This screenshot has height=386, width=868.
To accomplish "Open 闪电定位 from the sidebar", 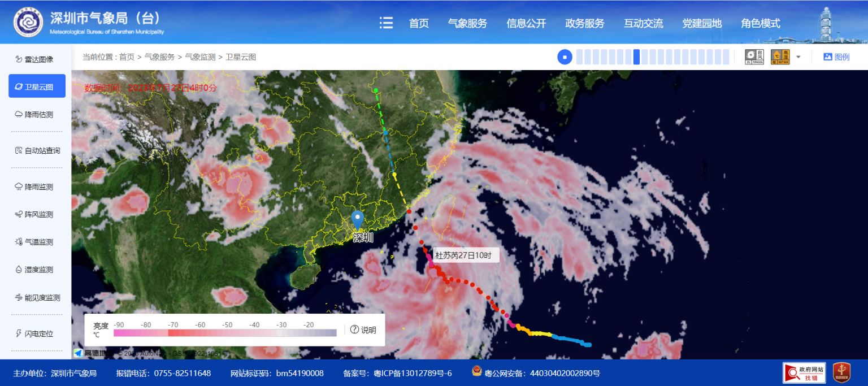I will click(37, 333).
